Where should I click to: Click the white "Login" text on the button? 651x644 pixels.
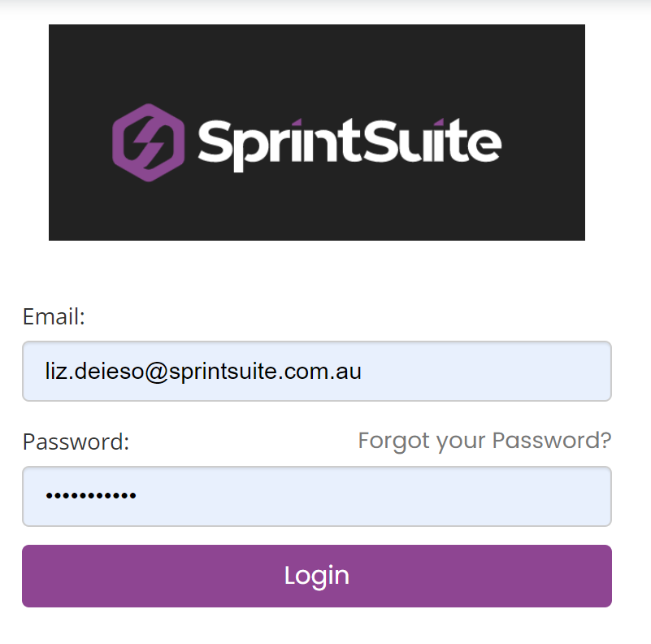point(317,576)
